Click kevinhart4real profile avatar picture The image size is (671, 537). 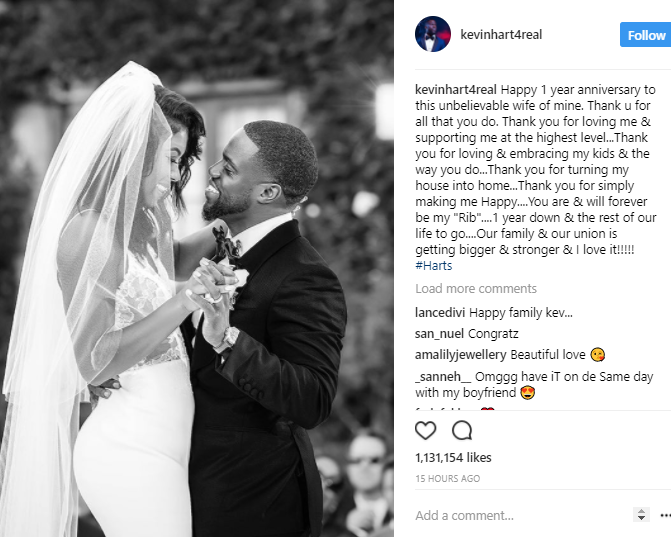point(433,34)
